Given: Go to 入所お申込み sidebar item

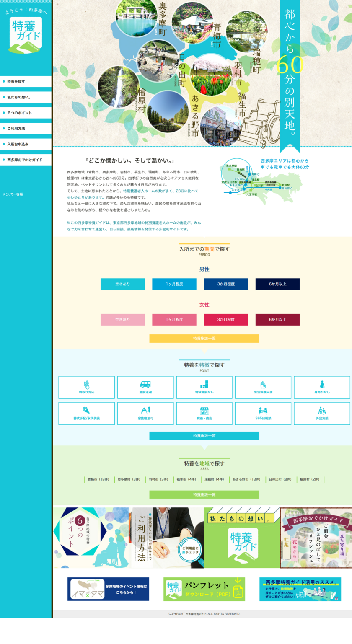Looking at the screenshot, I should (x=26, y=144).
